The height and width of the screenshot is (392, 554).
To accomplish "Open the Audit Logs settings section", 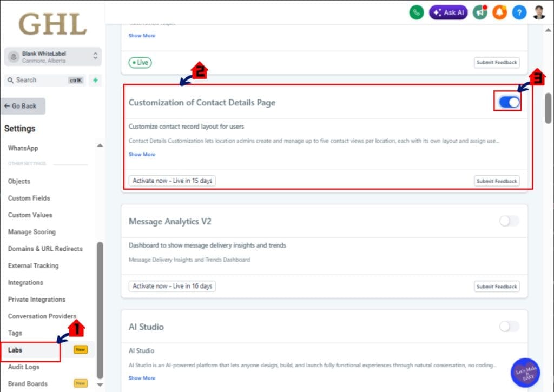I will point(23,367).
